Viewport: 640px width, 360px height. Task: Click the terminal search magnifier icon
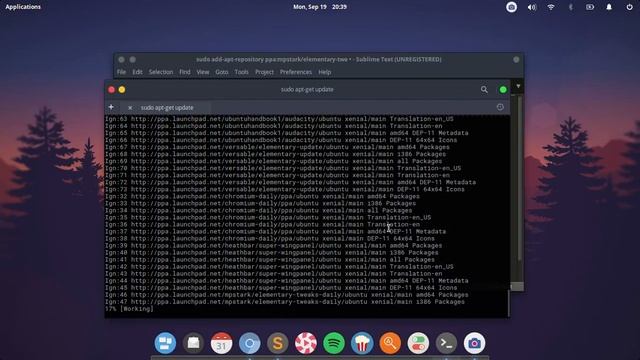tap(484, 89)
